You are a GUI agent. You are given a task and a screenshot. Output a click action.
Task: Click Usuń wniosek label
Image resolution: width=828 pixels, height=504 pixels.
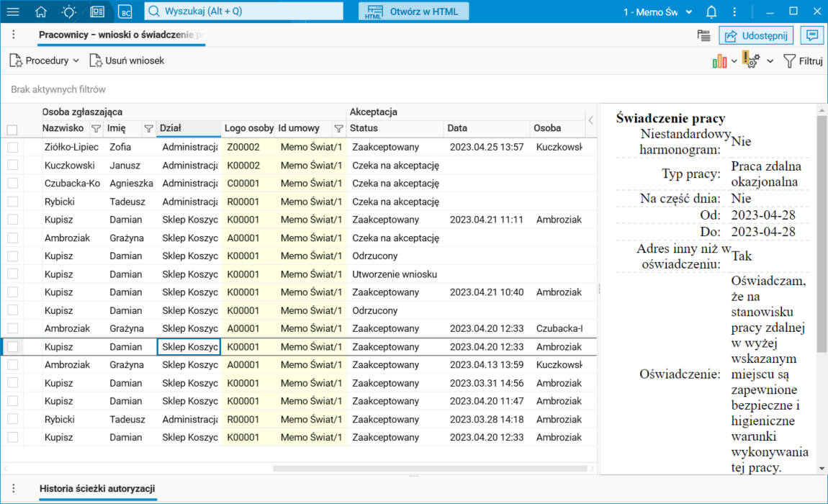[x=135, y=60]
